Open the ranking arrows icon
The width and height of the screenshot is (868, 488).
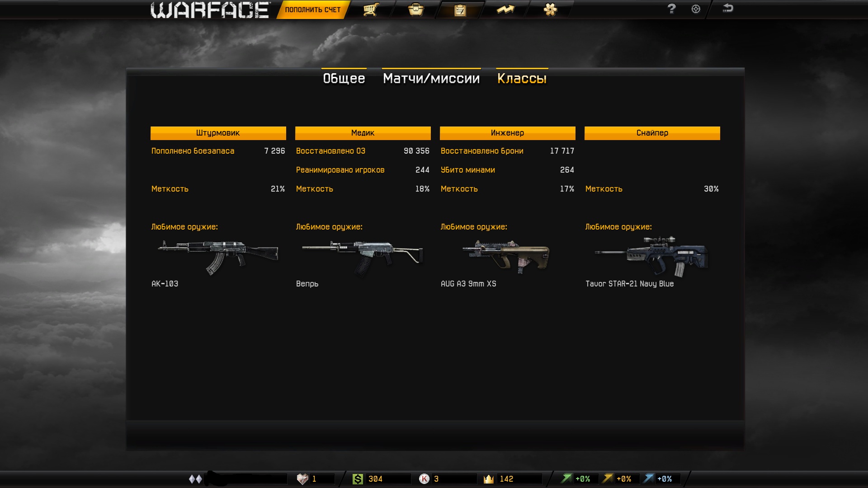(x=505, y=9)
